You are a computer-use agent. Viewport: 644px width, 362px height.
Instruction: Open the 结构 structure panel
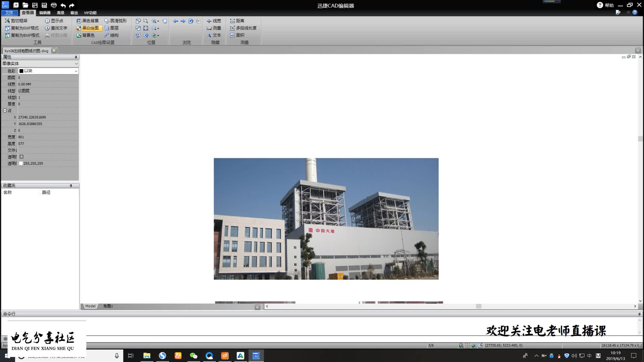[x=111, y=35]
